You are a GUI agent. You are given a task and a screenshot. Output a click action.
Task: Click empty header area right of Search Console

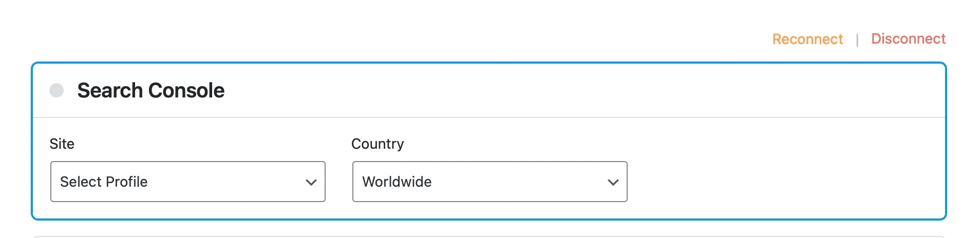pos(565,91)
